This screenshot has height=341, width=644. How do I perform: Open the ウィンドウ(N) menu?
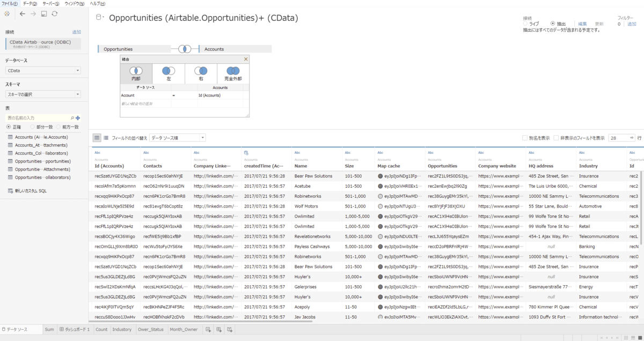74,3
